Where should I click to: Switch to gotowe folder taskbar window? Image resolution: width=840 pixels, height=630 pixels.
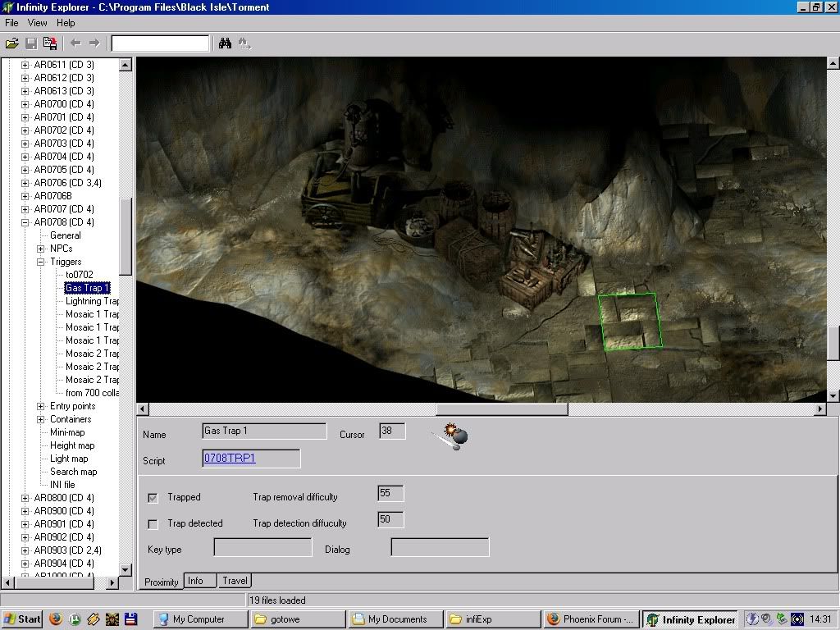pos(299,619)
